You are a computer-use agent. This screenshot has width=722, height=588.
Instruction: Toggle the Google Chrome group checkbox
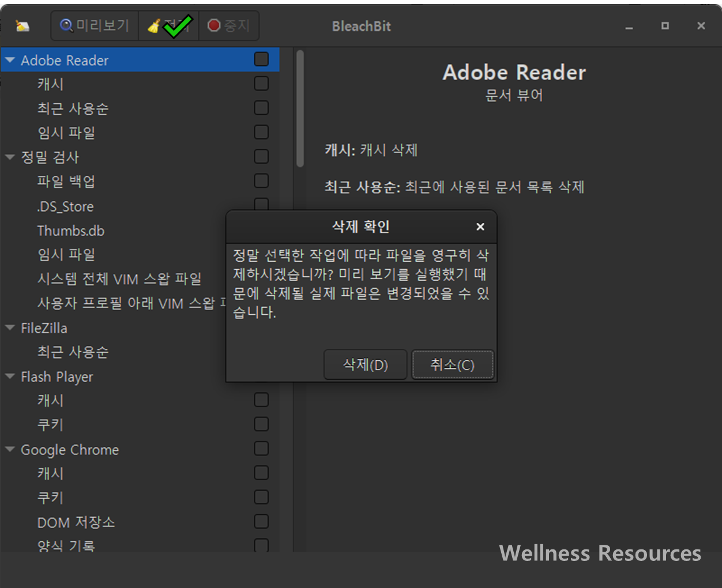click(261, 448)
